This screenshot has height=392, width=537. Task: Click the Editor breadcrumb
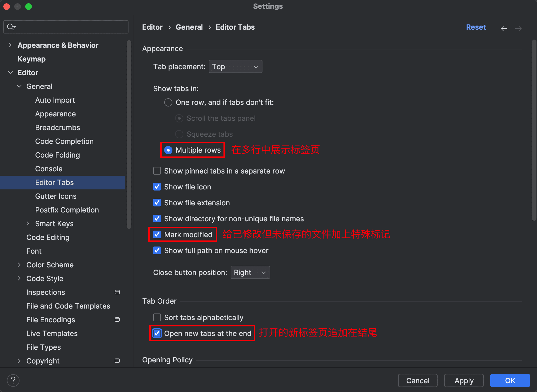tap(152, 27)
